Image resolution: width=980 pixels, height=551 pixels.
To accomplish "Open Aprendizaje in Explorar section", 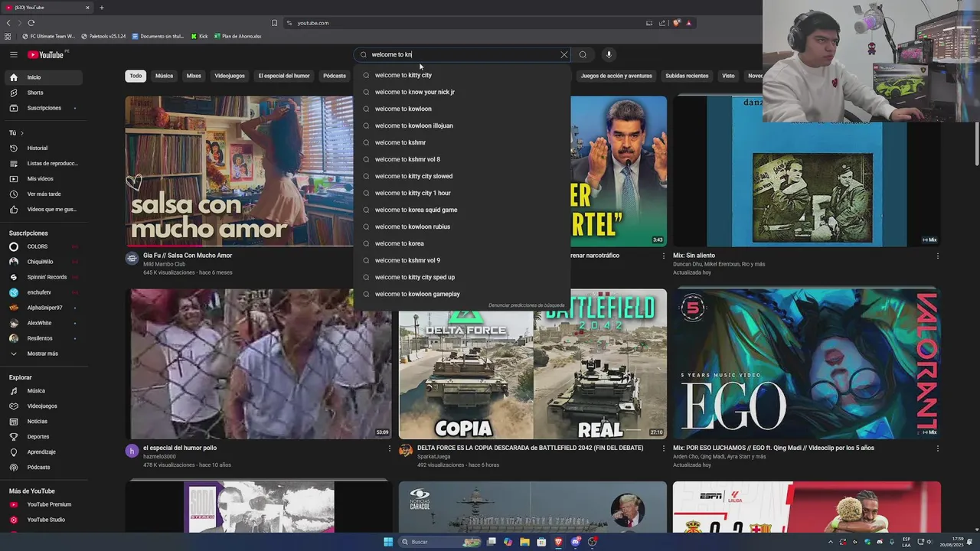I will tap(44, 452).
